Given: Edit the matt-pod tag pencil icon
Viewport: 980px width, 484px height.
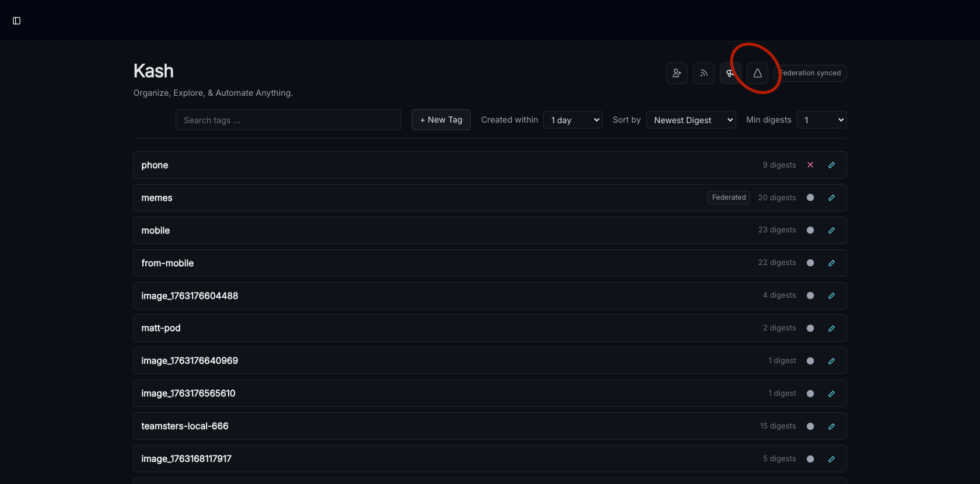Looking at the screenshot, I should [x=831, y=329].
